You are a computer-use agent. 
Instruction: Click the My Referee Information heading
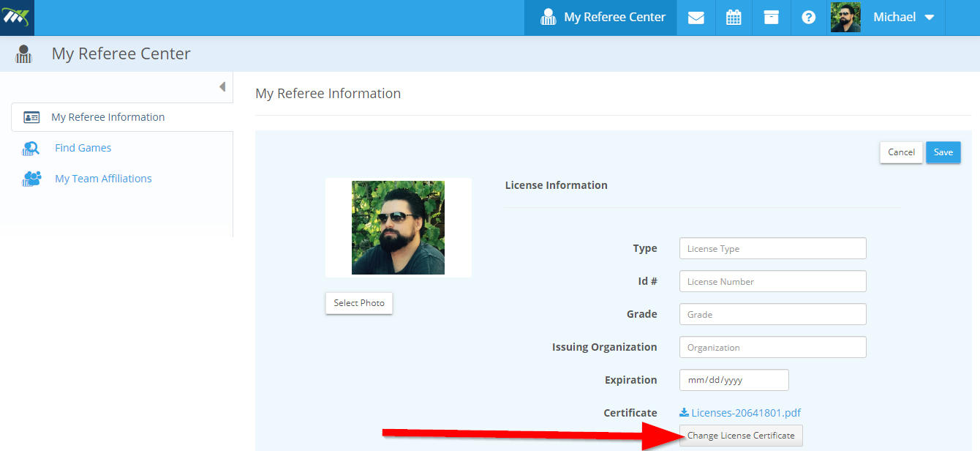328,94
